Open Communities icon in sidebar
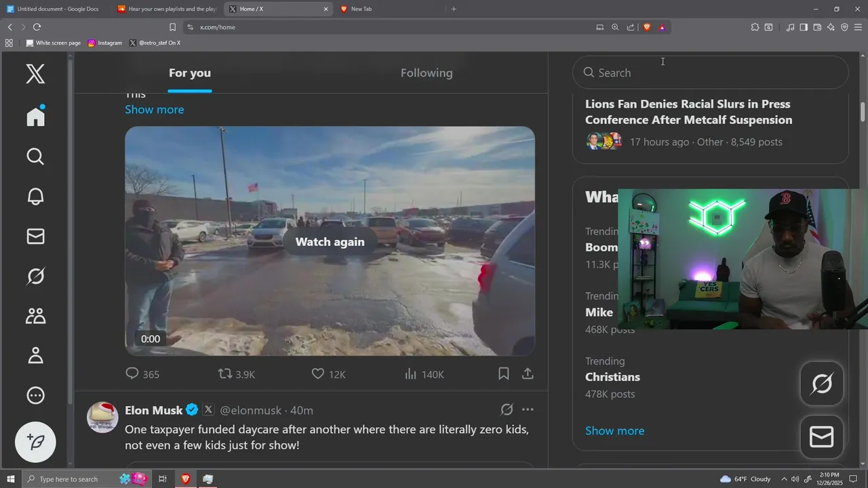This screenshot has height=488, width=868. pyautogui.click(x=35, y=316)
